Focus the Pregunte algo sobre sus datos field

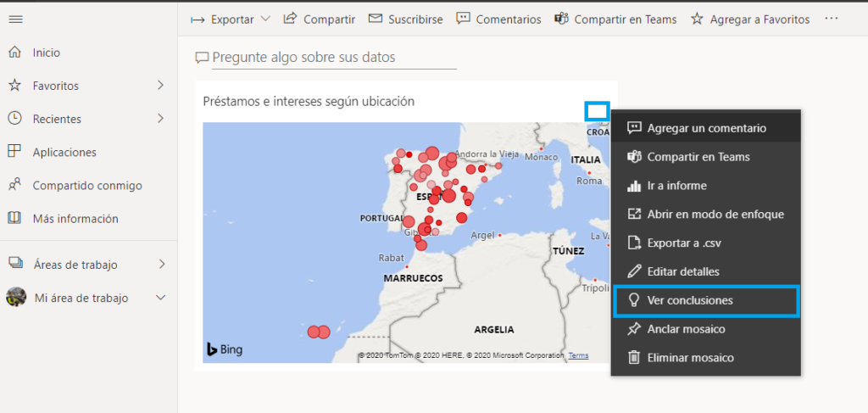(x=334, y=58)
